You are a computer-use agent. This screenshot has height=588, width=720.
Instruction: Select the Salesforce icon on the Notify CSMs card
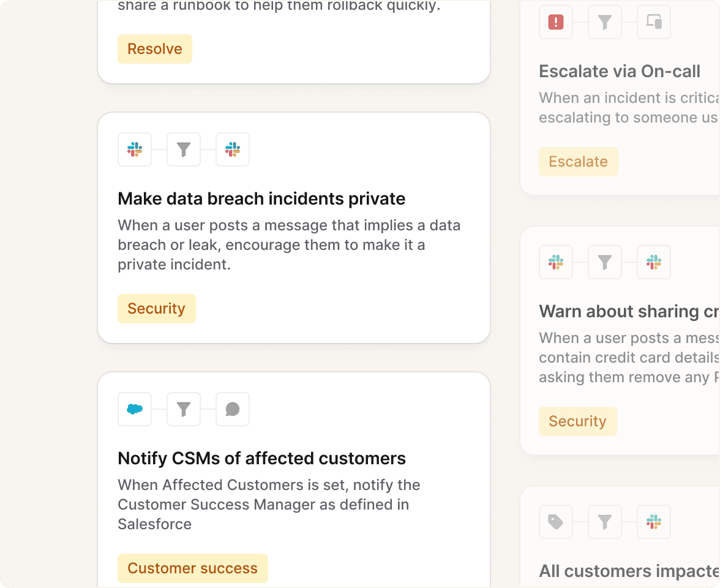(x=134, y=409)
